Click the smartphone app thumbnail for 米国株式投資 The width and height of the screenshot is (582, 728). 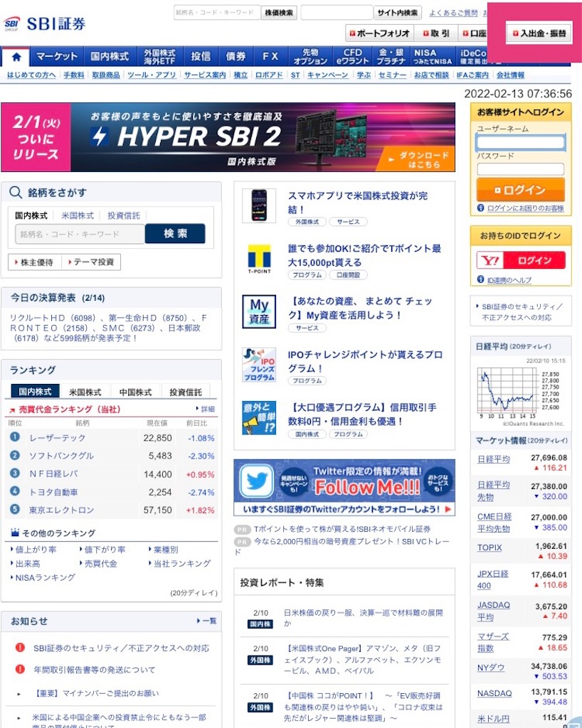pos(259,205)
